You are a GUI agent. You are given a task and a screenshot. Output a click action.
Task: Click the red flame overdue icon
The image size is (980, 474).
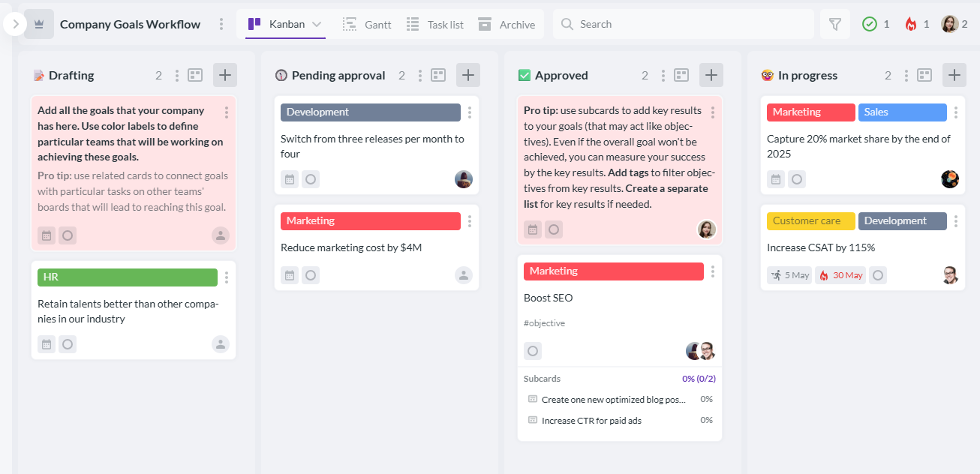[911, 24]
